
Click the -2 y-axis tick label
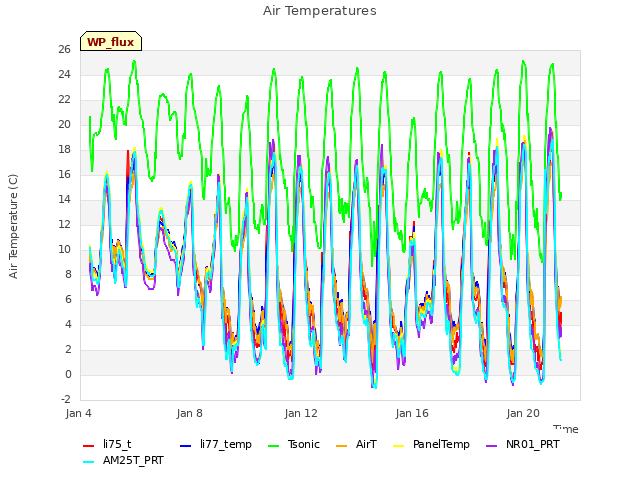click(x=66, y=399)
